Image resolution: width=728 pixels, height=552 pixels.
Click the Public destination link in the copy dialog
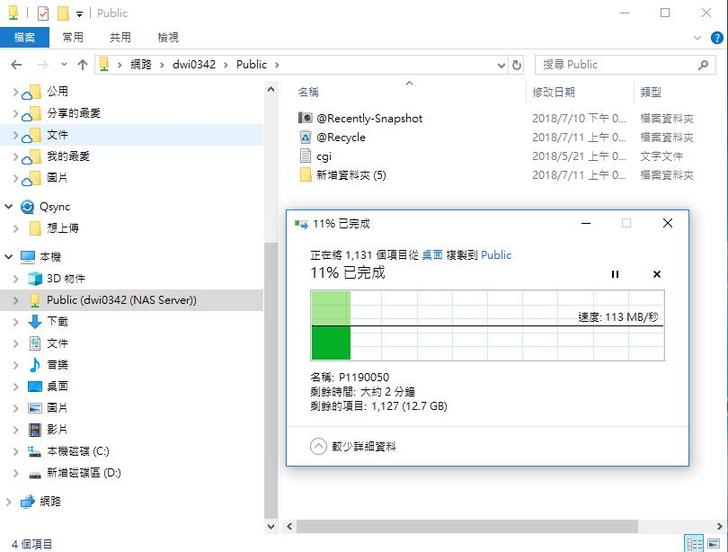pyautogui.click(x=496, y=254)
